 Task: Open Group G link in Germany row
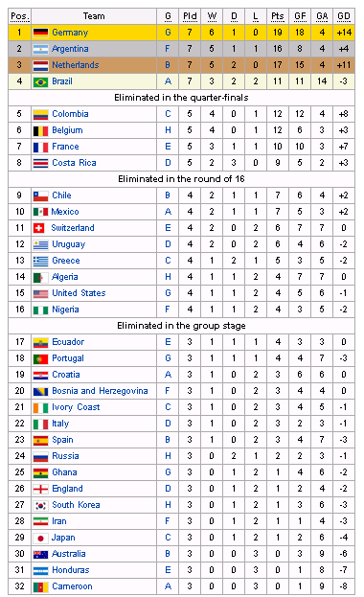pos(168,33)
